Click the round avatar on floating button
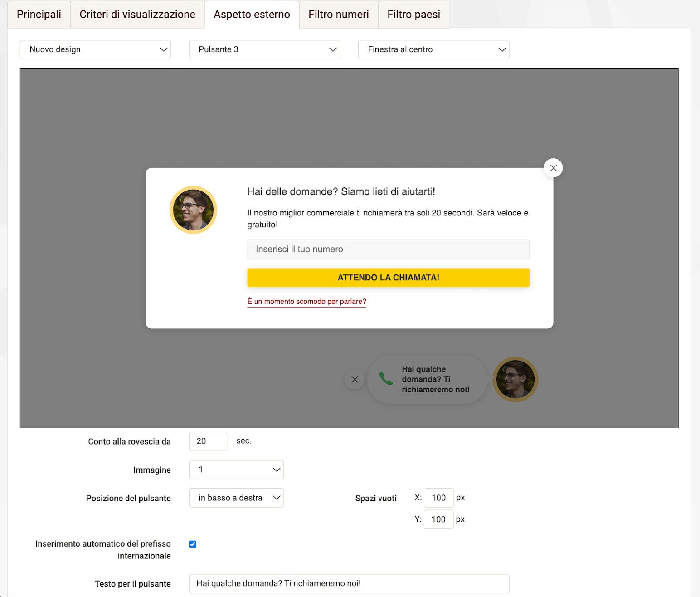This screenshot has height=597, width=700. click(515, 379)
